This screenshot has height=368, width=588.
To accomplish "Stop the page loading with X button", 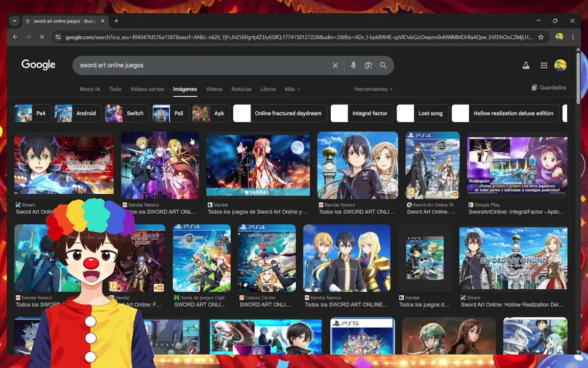I will pyautogui.click(x=42, y=37).
